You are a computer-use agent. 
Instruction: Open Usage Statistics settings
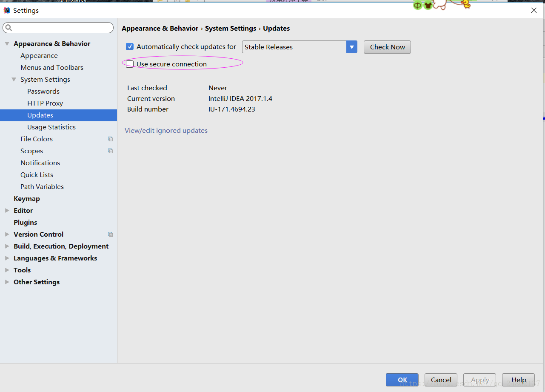[x=51, y=127]
